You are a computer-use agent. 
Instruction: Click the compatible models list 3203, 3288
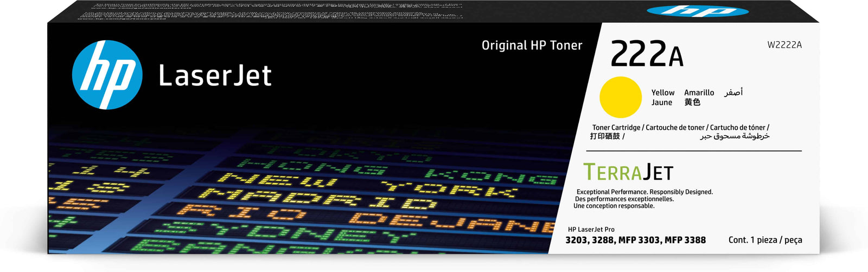pyautogui.click(x=635, y=240)
